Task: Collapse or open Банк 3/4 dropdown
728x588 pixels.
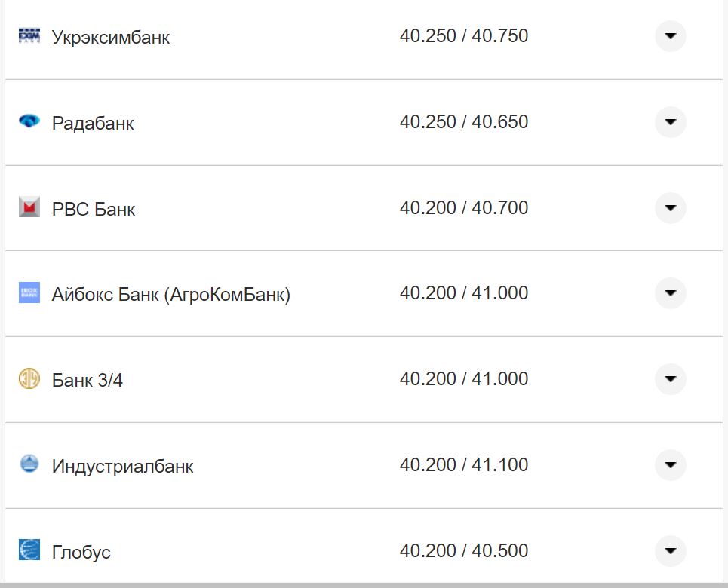Action: pyautogui.click(x=670, y=379)
